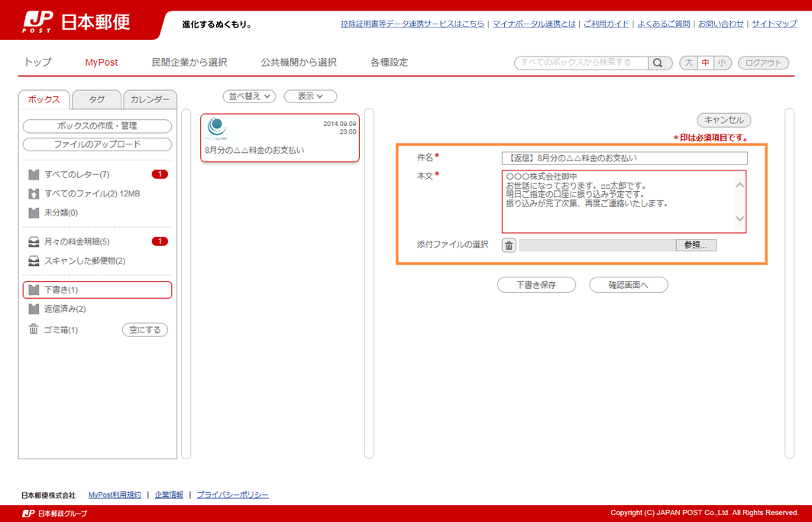Click the search magnifier icon
The width and height of the screenshot is (812, 522).
(658, 63)
